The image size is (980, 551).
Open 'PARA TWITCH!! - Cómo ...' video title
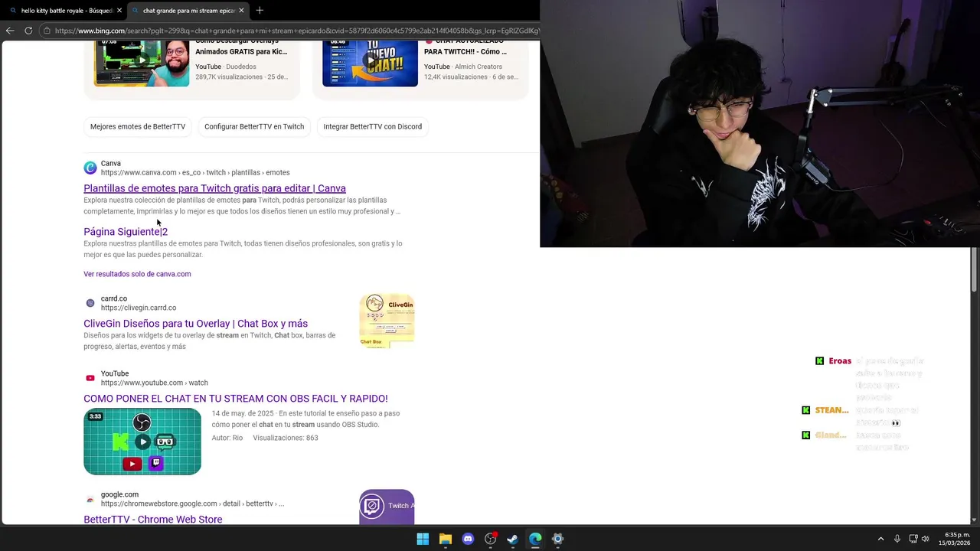(465, 52)
